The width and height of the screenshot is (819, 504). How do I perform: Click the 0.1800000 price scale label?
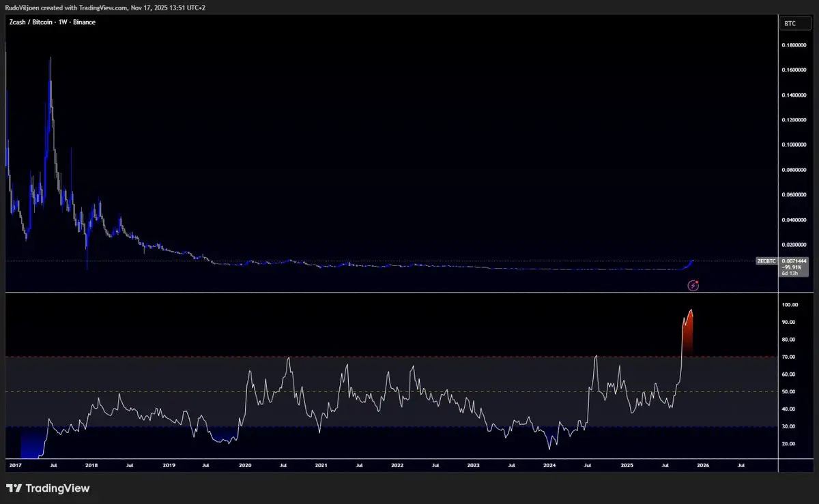(794, 46)
